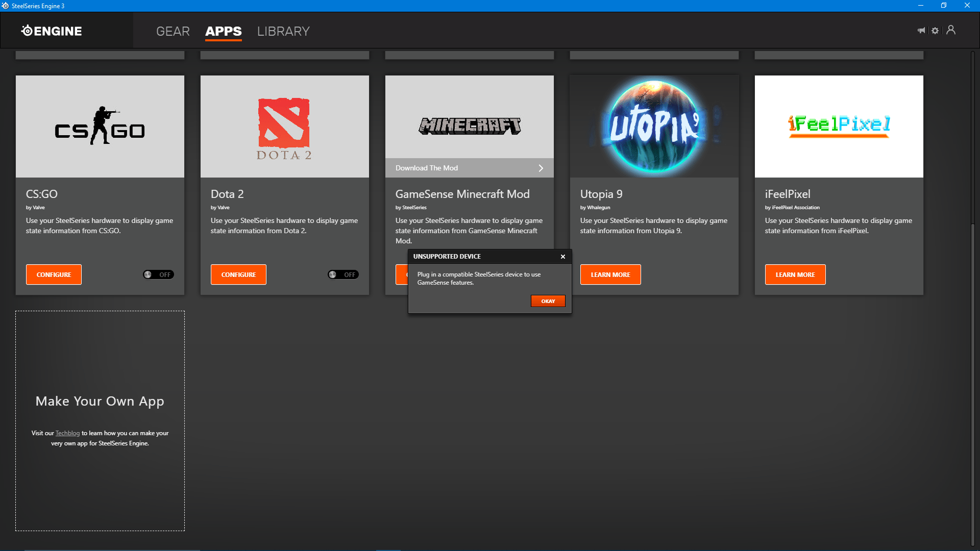Enable the Dota 2 app toggle
980x551 pixels.
click(x=343, y=274)
